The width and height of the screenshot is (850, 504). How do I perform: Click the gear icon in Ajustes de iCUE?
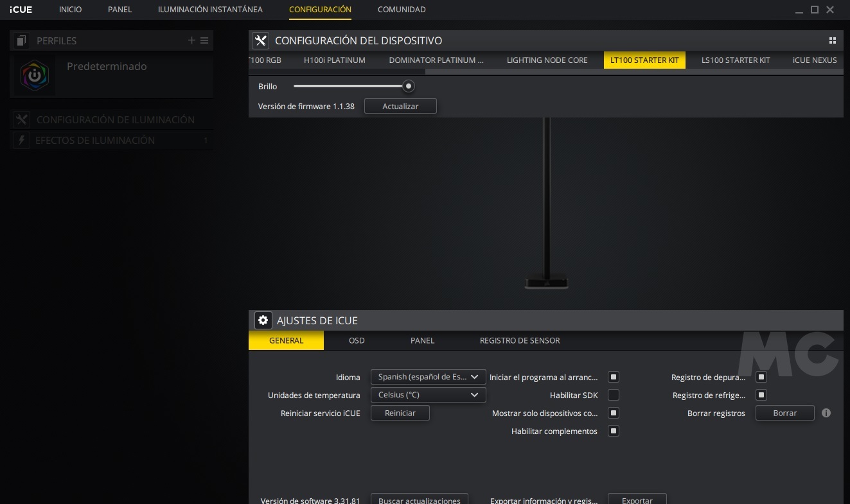[262, 320]
